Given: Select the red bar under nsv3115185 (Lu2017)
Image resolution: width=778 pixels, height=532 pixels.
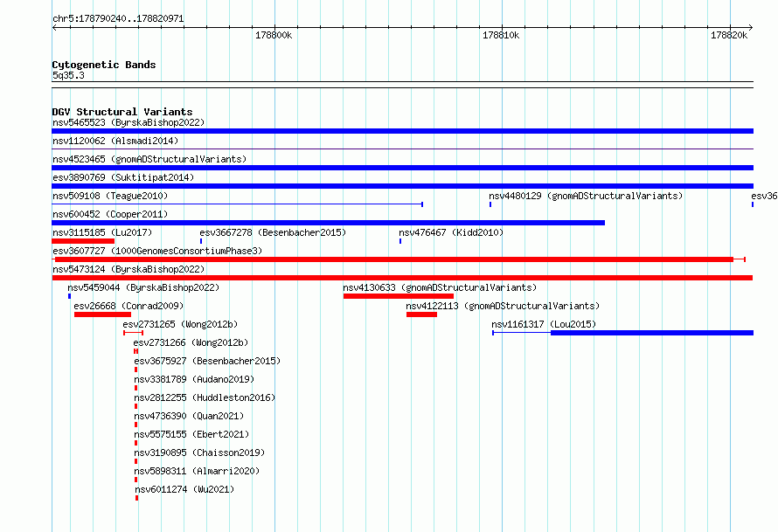Looking at the screenshot, I should tap(83, 241).
